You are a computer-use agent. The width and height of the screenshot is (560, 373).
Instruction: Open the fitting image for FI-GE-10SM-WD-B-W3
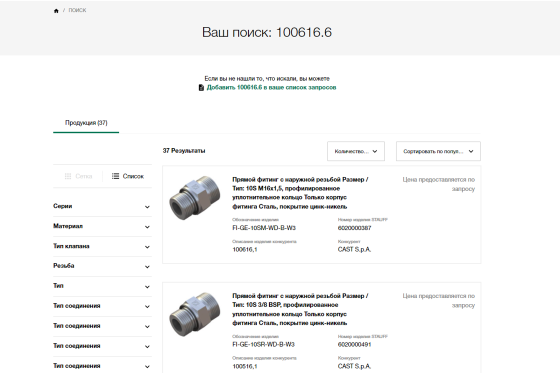tap(195, 198)
